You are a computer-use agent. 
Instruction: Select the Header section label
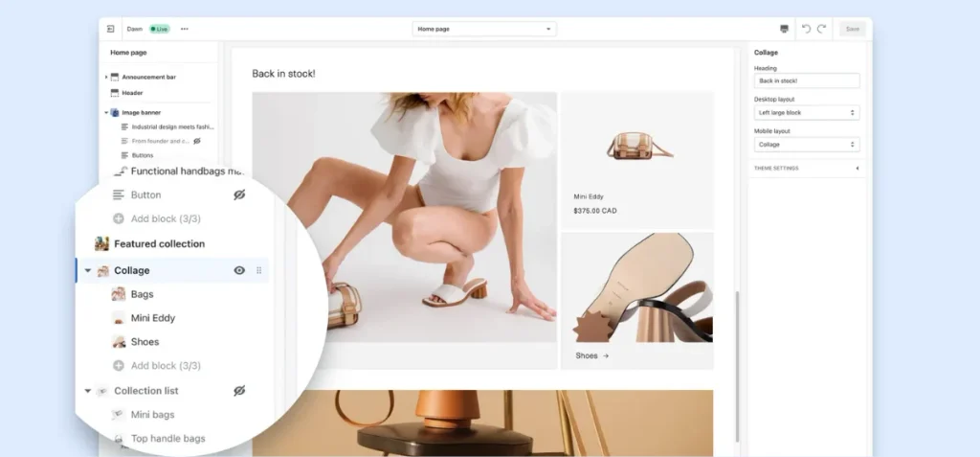coord(132,93)
